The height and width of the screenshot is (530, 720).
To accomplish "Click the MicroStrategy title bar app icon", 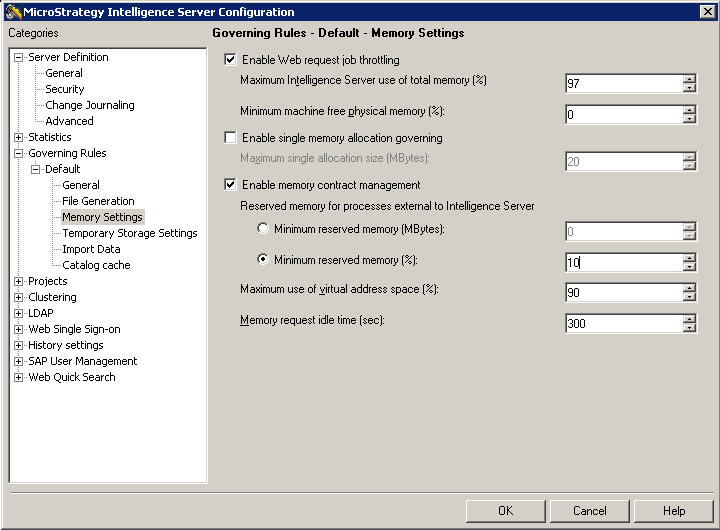I will [14, 11].
